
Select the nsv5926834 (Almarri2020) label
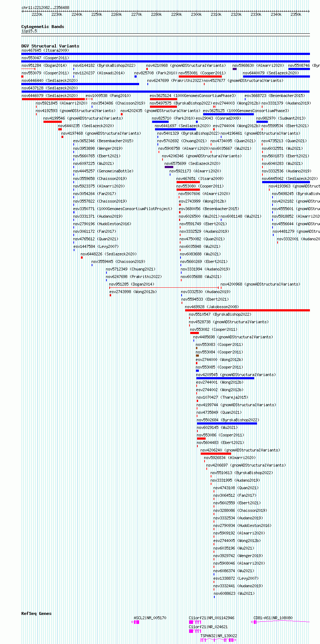(x=230, y=458)
